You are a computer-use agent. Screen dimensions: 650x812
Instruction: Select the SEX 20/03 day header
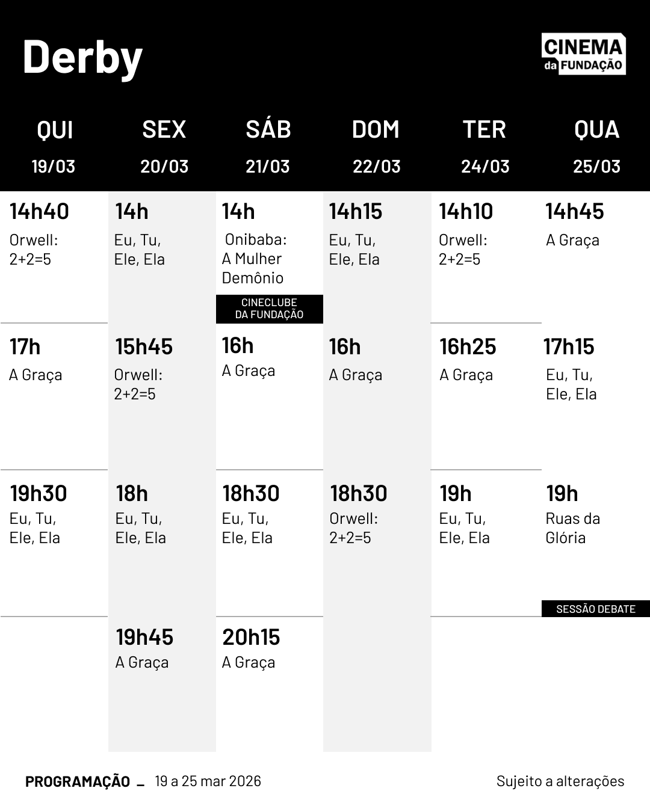coord(164,146)
